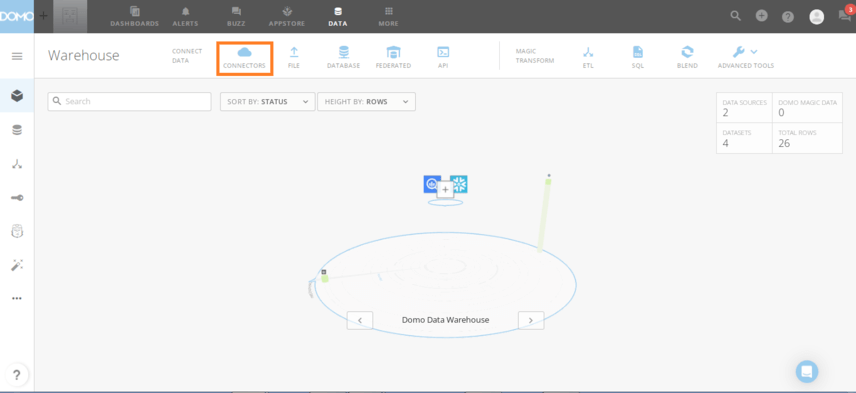The height and width of the screenshot is (393, 856).
Task: Open the More navigation menu
Action: (389, 16)
